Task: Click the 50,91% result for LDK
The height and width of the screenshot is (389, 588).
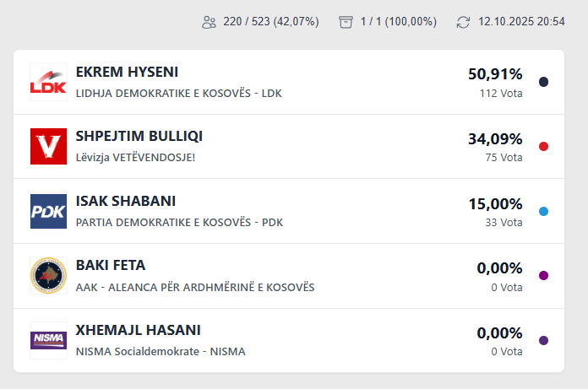Action: [495, 74]
